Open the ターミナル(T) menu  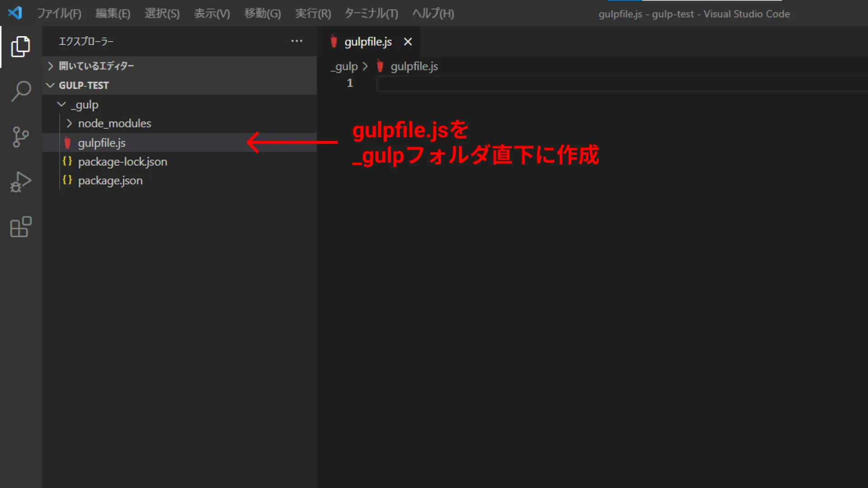pyautogui.click(x=372, y=14)
